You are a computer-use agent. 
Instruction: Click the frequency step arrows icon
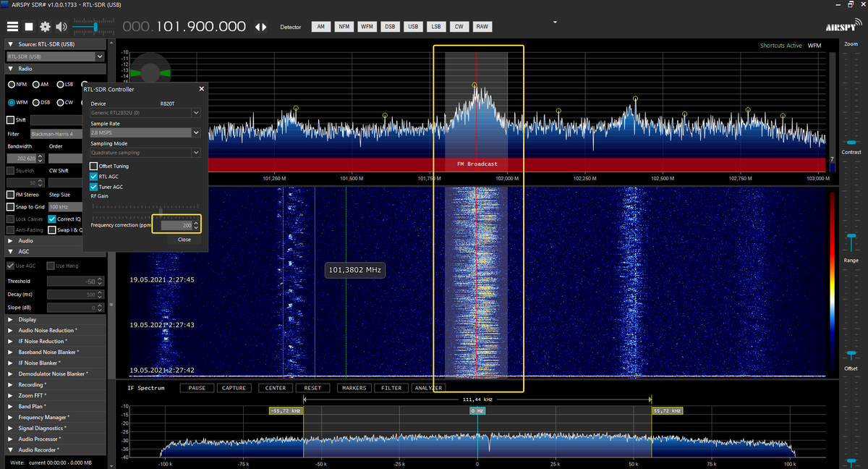pyautogui.click(x=260, y=27)
